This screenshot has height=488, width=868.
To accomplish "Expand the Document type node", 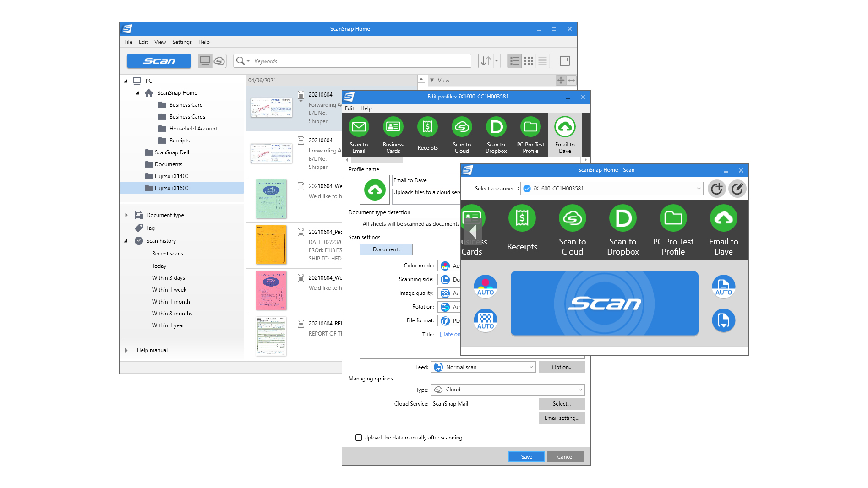I will [126, 215].
